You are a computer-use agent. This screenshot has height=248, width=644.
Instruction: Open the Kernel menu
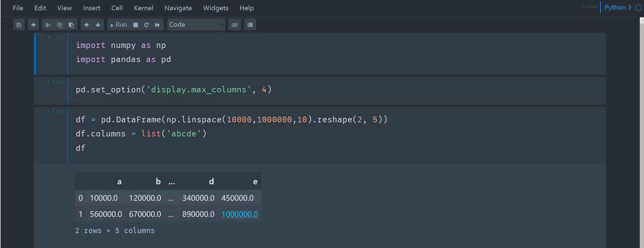click(143, 8)
